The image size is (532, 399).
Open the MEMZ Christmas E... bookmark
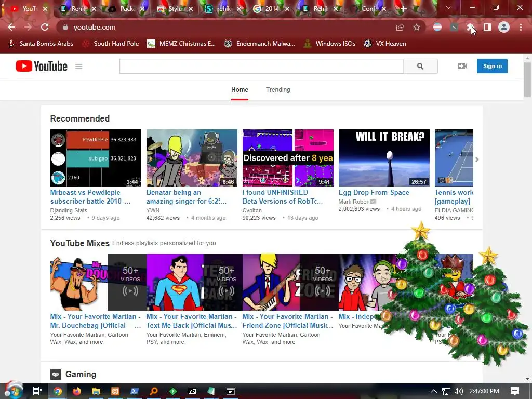point(181,44)
